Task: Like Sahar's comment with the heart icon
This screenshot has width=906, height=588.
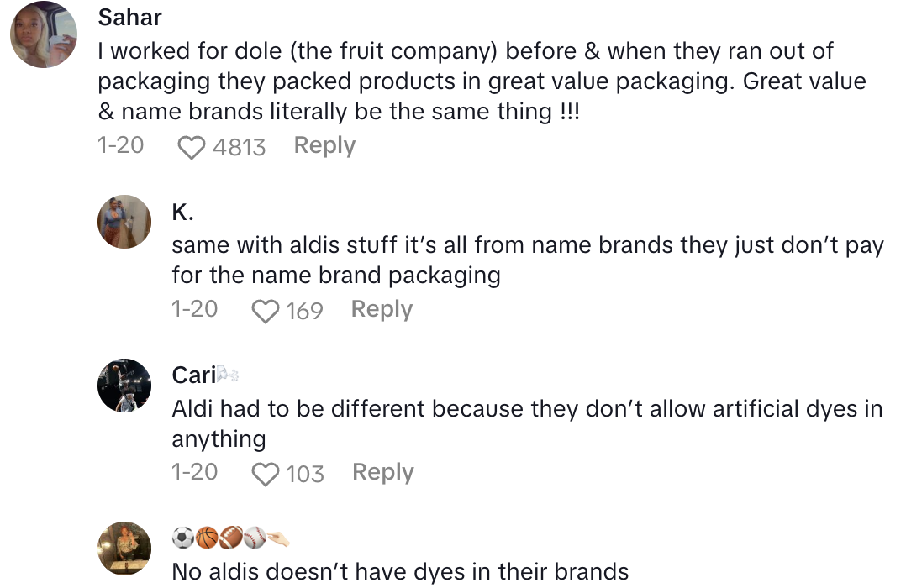Action: click(192, 148)
